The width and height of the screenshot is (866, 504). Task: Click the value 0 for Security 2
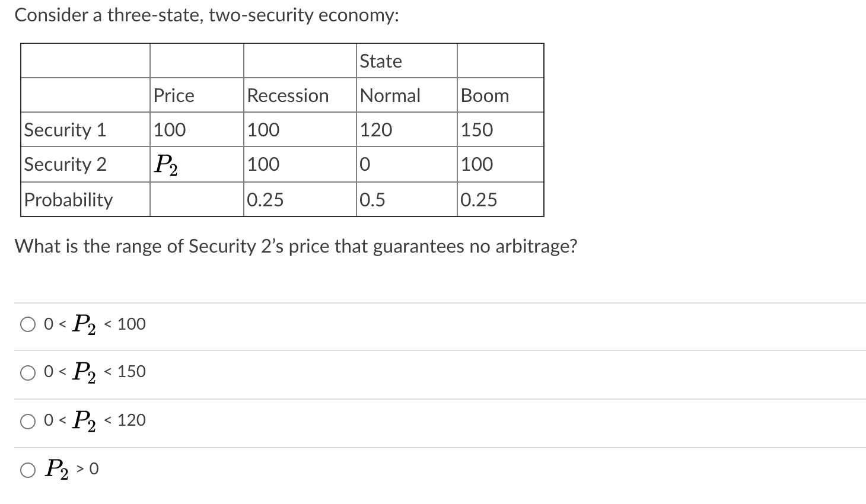363,164
